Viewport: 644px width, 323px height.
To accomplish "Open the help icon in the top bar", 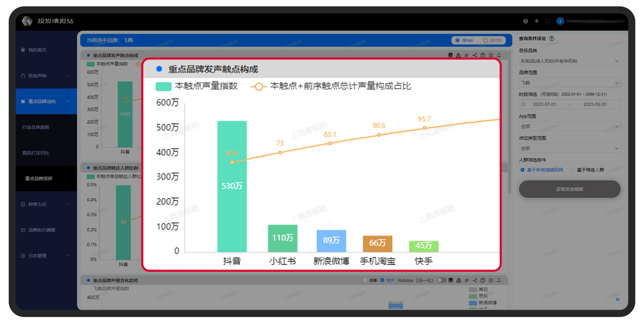I will 525,21.
